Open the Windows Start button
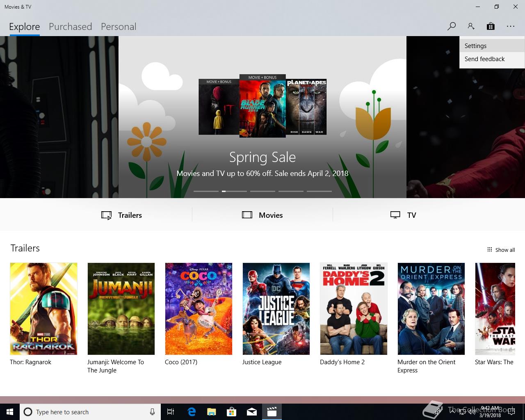 [10, 412]
